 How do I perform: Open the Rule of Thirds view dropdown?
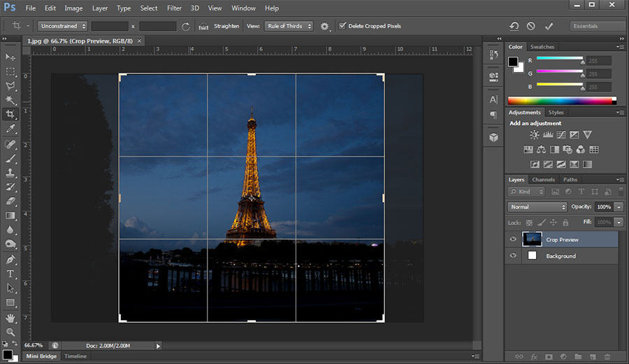pyautogui.click(x=289, y=27)
